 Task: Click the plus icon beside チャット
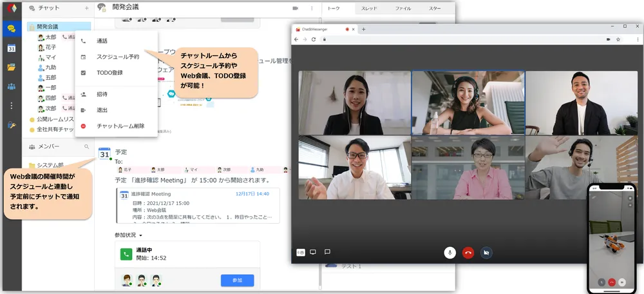(87, 8)
